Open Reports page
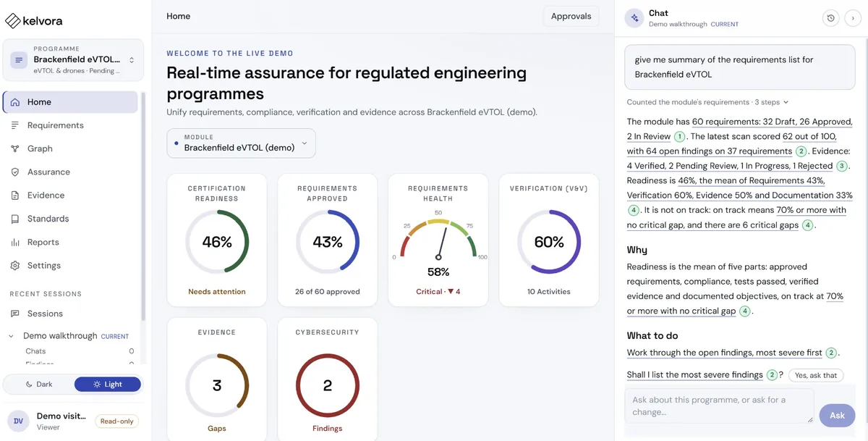This screenshot has height=441, width=868. [70, 242]
